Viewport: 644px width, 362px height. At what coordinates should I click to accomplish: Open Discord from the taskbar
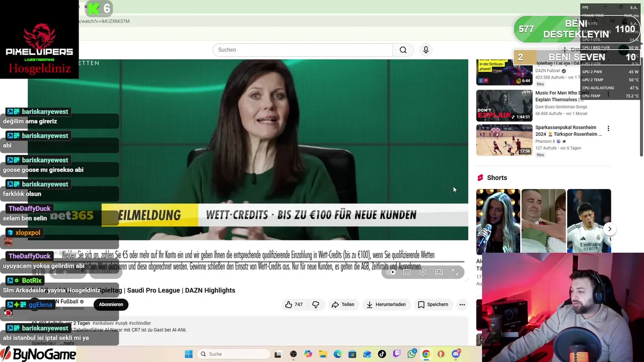456,354
